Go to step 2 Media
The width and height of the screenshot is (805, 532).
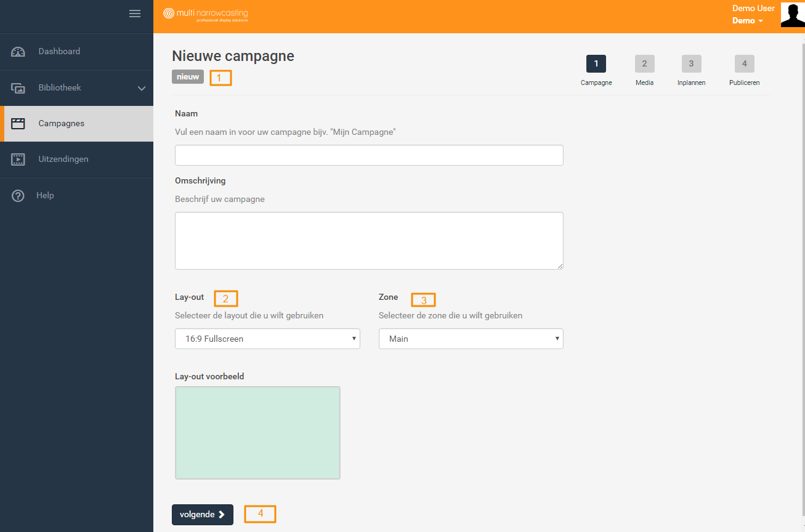tap(645, 70)
